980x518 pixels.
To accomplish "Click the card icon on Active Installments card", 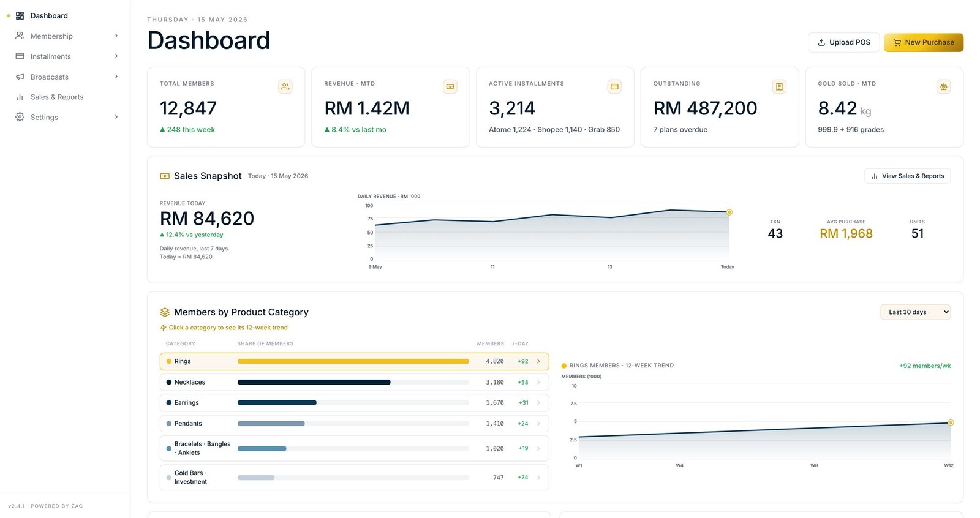I will (x=614, y=87).
